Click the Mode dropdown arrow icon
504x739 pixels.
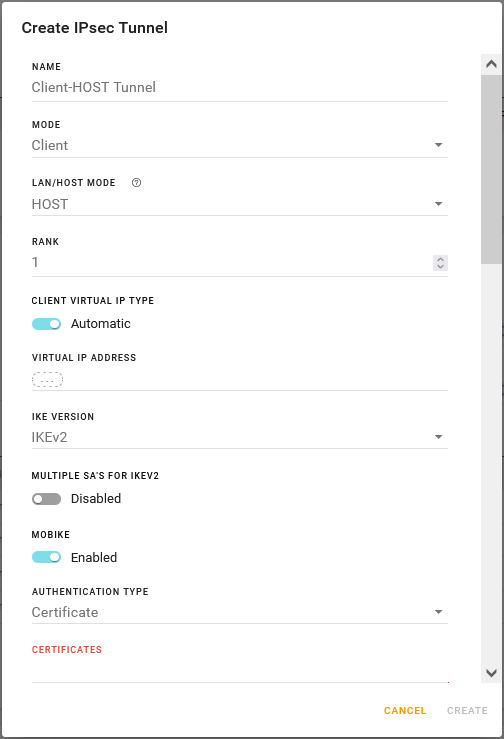click(x=438, y=145)
